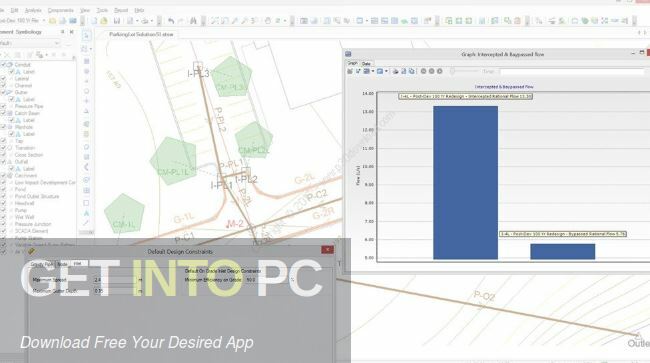This screenshot has width=650, height=363.
Task: Open the Components menu
Action: [61, 10]
